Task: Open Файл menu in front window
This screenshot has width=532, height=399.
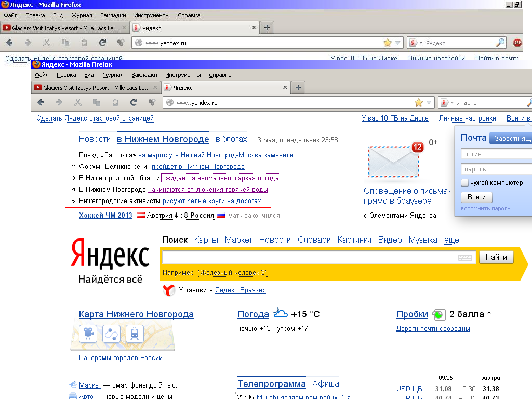Action: (x=42, y=75)
